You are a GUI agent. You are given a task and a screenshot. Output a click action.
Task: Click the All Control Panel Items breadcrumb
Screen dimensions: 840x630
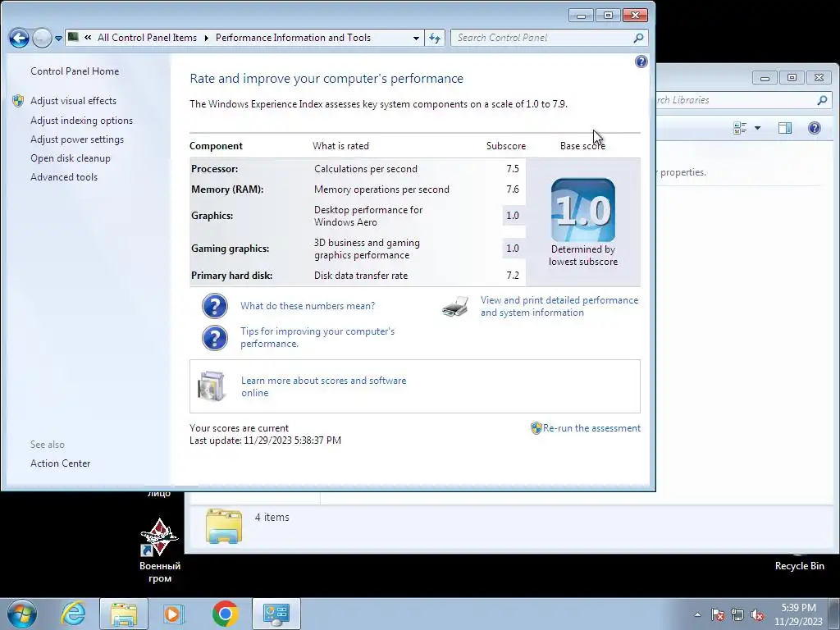pyautogui.click(x=147, y=38)
